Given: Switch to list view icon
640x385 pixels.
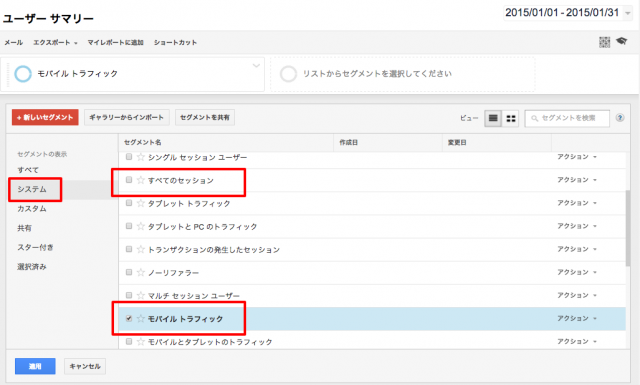Looking at the screenshot, I should [493, 118].
